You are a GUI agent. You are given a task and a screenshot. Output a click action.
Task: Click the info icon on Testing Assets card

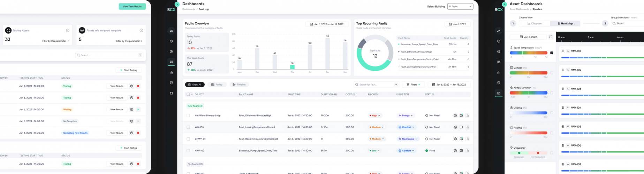tap(68, 31)
